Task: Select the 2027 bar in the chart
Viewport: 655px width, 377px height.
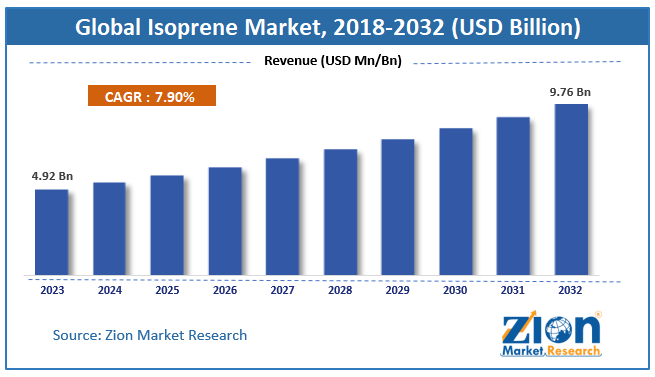Action: 282,217
